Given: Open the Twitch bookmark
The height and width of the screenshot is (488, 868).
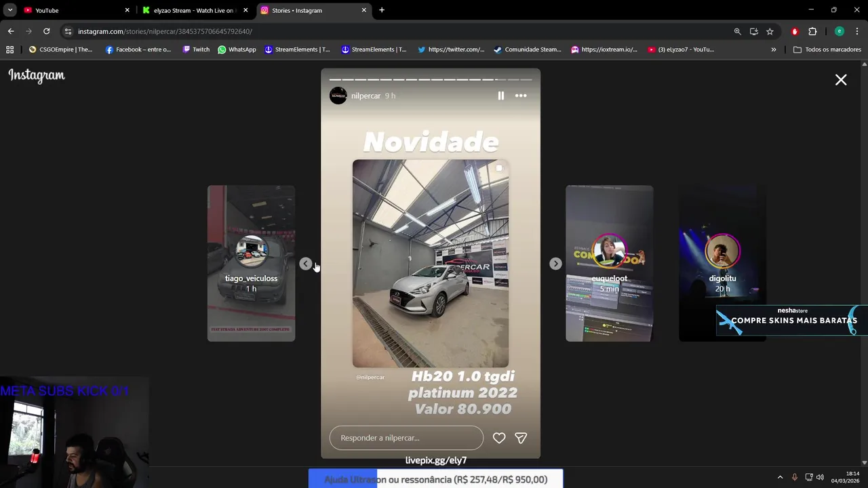Looking at the screenshot, I should pos(196,49).
